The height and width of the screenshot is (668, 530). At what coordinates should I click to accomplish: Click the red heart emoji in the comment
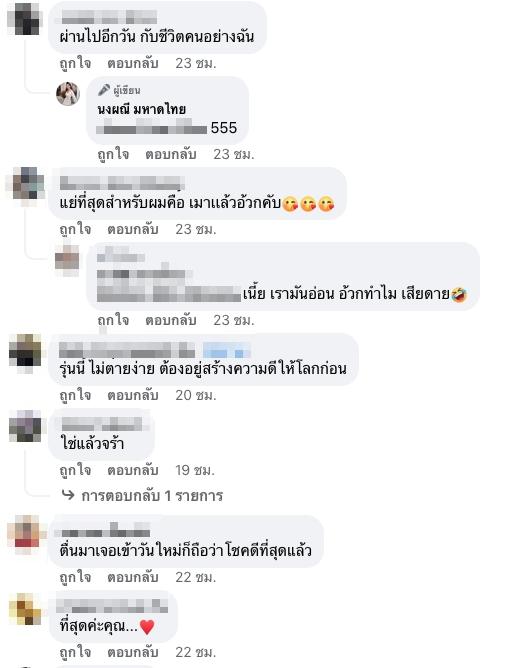point(147,627)
